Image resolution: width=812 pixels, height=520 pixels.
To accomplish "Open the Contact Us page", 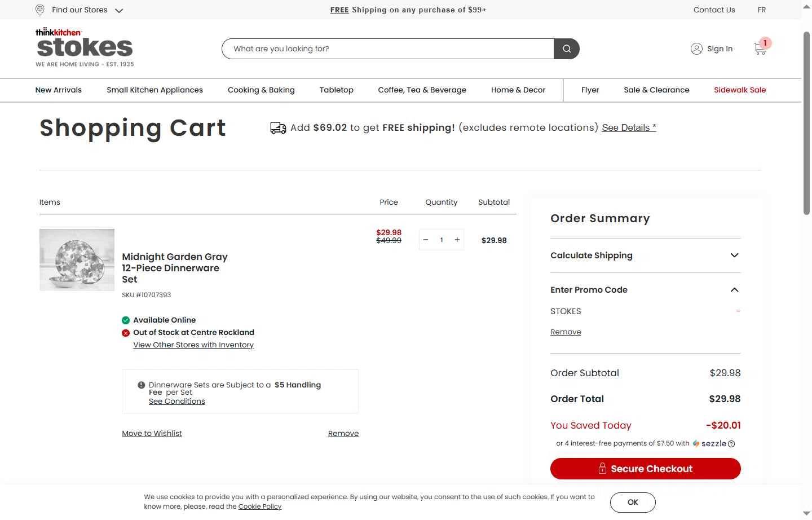I will click(x=714, y=10).
